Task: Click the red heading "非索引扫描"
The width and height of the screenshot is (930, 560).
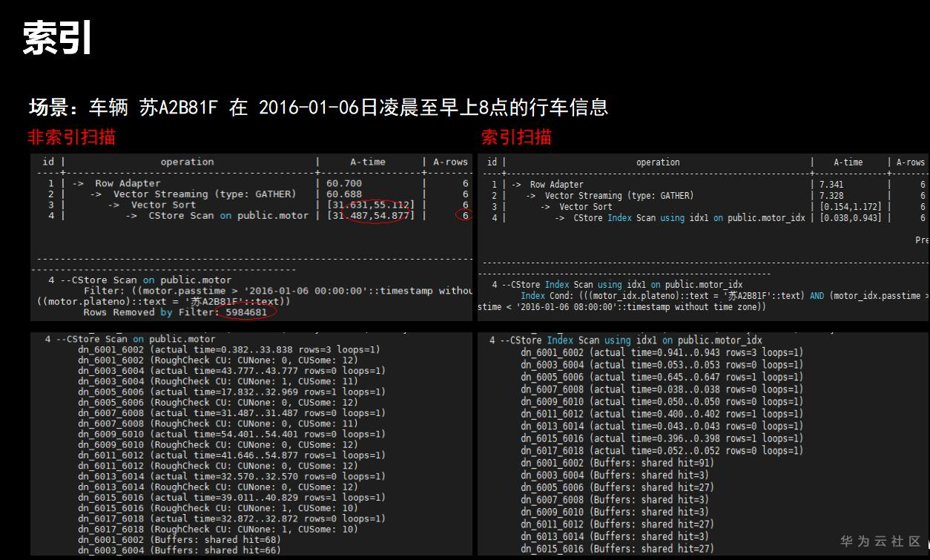Action: (x=71, y=137)
